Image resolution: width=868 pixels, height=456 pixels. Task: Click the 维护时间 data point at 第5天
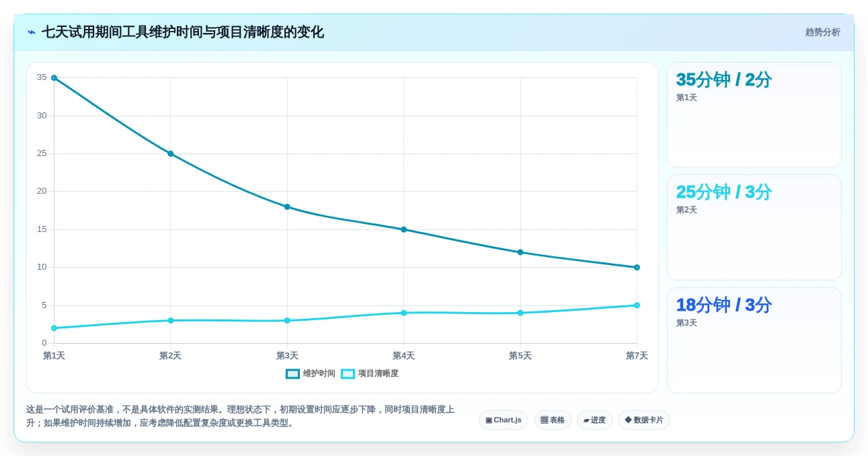click(520, 252)
